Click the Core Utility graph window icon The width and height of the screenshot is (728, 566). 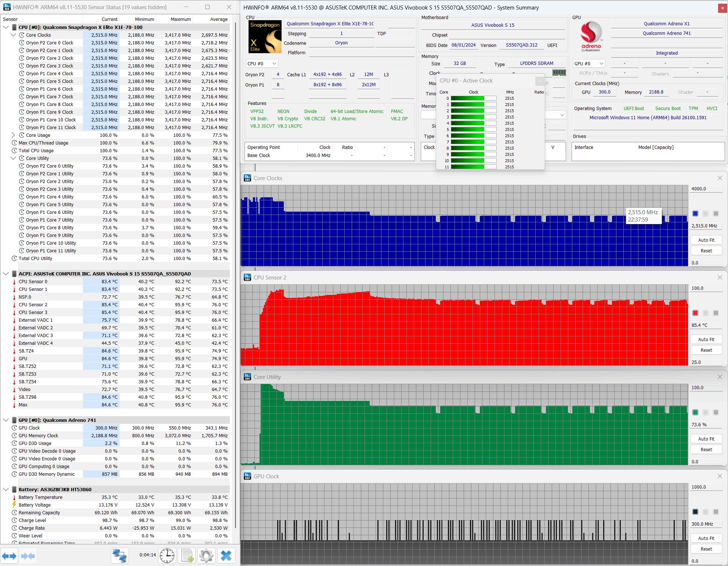248,377
